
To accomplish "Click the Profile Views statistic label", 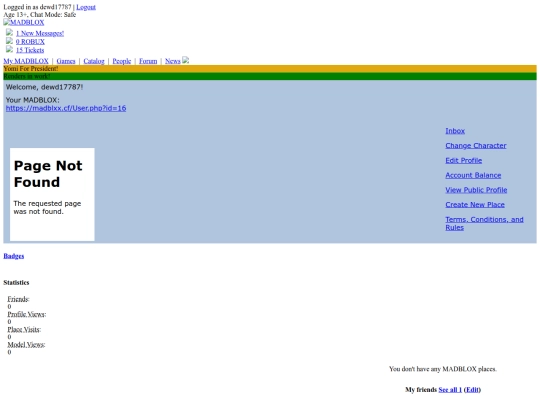I will pyautogui.click(x=27, y=314).
